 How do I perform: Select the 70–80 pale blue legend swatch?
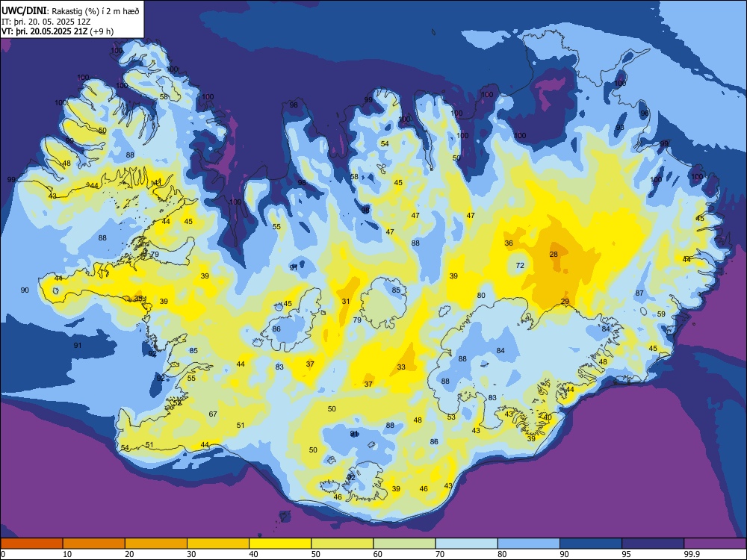coord(466,544)
